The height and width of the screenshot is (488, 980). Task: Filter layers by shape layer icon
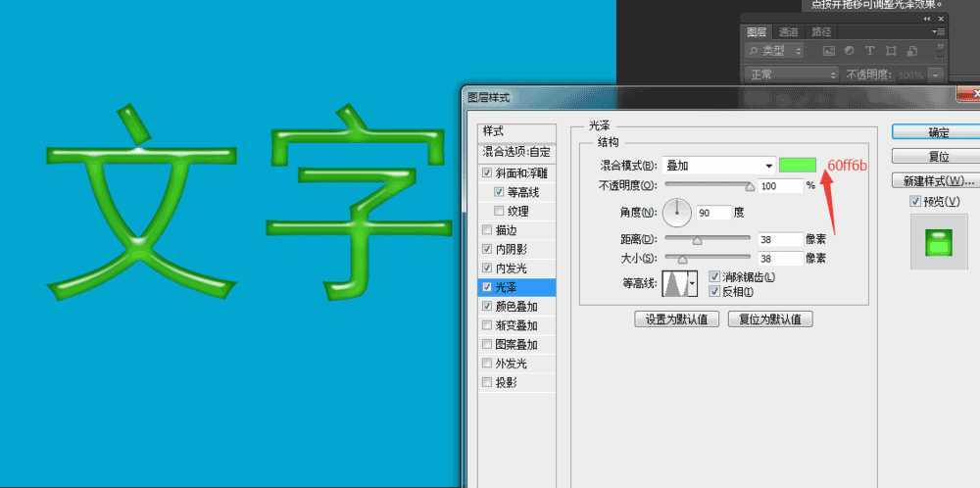point(891,51)
